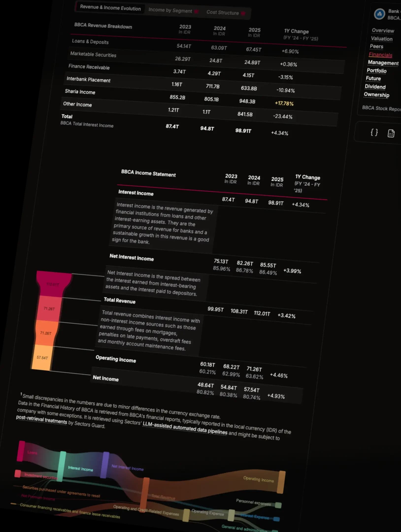Click the BBCA Revenue Breakdown heading
This screenshot has height=532, width=401.
(103, 26)
